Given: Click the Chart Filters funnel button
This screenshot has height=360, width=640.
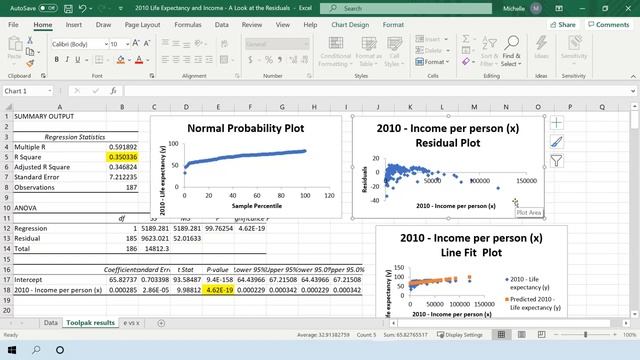Looking at the screenshot, I should tap(556, 160).
